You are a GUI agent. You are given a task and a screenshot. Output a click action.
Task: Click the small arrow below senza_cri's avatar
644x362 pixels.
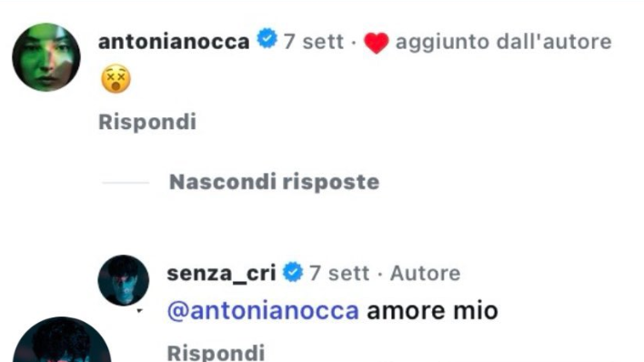139,311
